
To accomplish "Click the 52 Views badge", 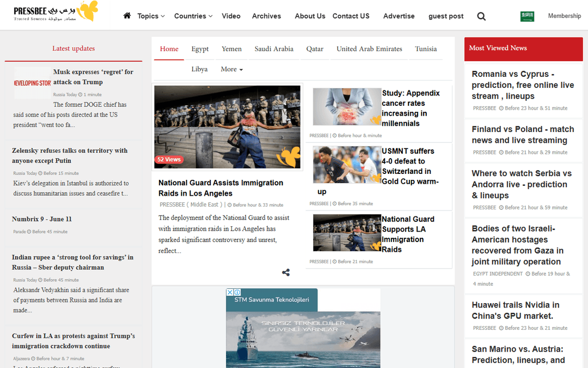I will pyautogui.click(x=169, y=159).
